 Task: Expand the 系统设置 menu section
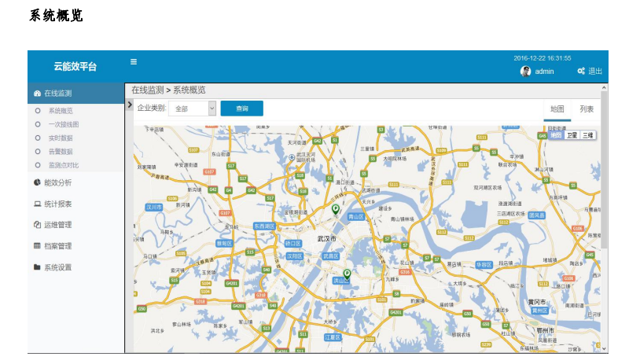tap(76, 267)
